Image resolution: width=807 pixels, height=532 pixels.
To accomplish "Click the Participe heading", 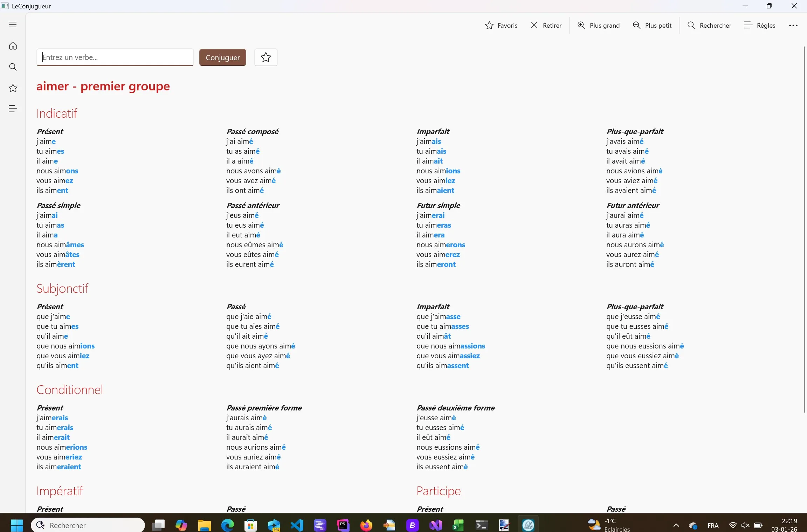I will pyautogui.click(x=439, y=491).
